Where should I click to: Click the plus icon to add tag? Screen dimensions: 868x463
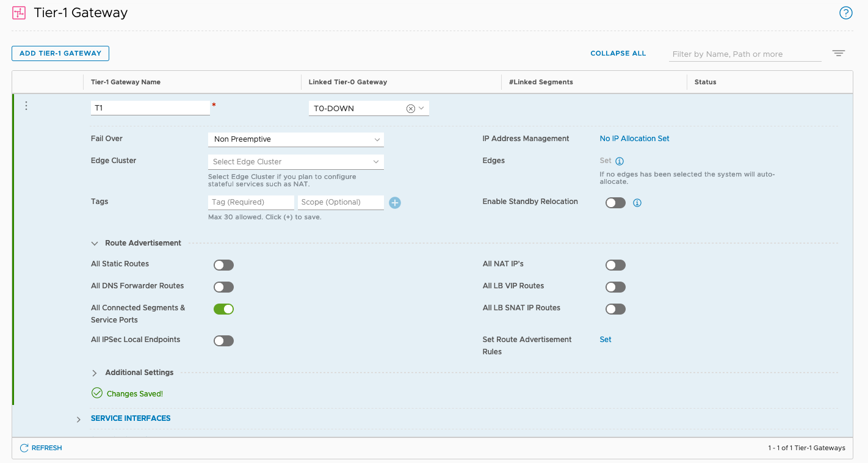point(395,203)
